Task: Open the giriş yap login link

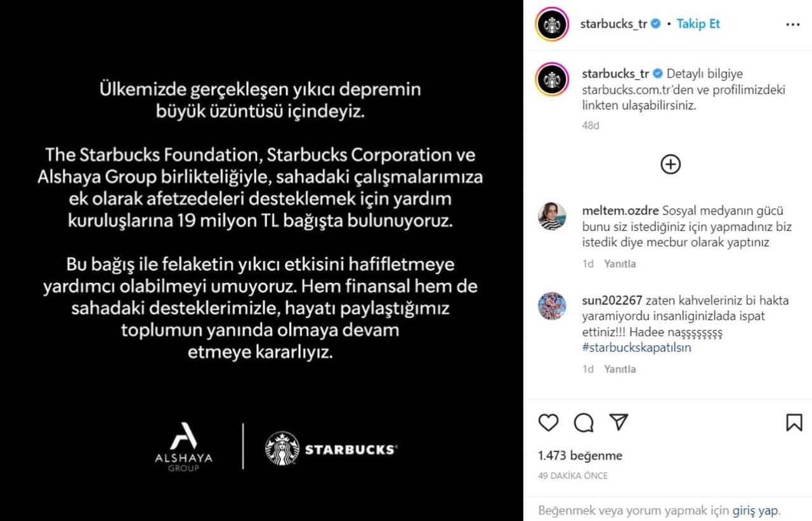Action: [x=755, y=510]
